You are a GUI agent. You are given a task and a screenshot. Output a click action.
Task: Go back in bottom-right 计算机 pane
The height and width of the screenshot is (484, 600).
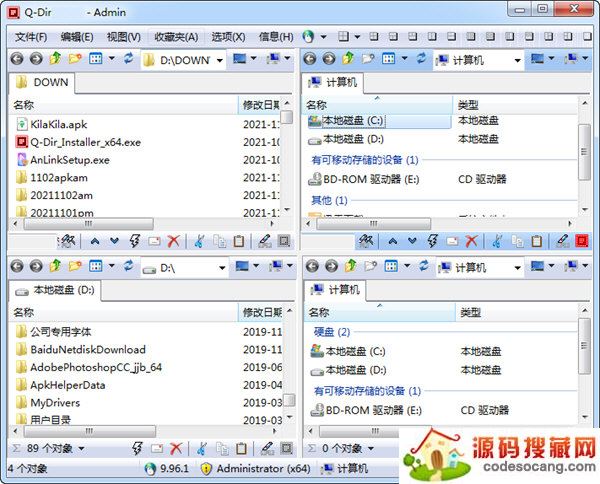pos(312,266)
